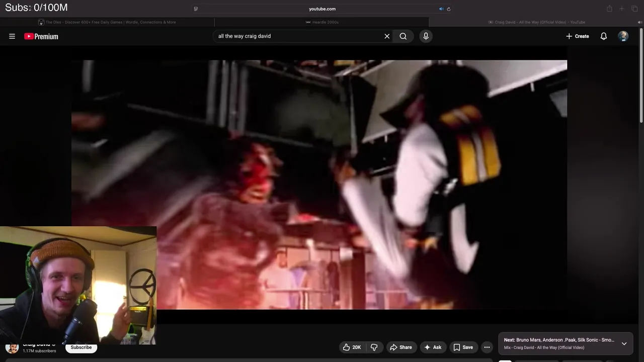Image resolution: width=644 pixels, height=362 pixels.
Task: Switch to the Heardle 2000s tab
Action: click(322, 22)
